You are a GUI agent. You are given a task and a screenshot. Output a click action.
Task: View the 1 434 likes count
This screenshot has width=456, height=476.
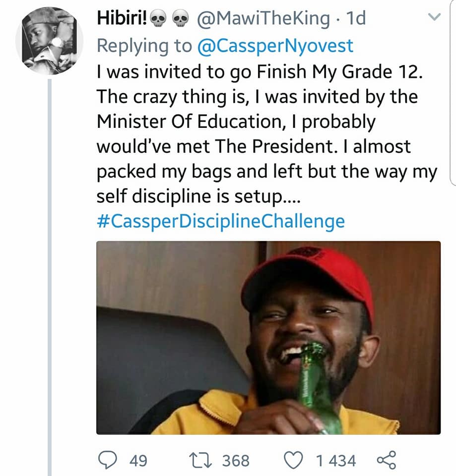point(336,461)
